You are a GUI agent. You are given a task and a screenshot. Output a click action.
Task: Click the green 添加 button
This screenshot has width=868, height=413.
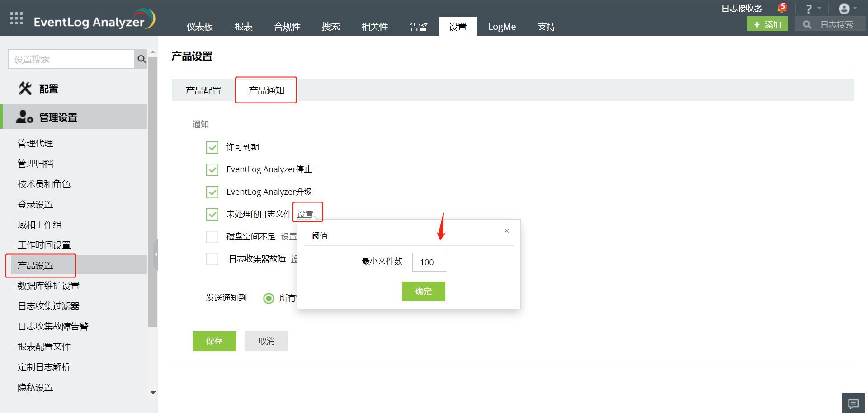(x=767, y=24)
